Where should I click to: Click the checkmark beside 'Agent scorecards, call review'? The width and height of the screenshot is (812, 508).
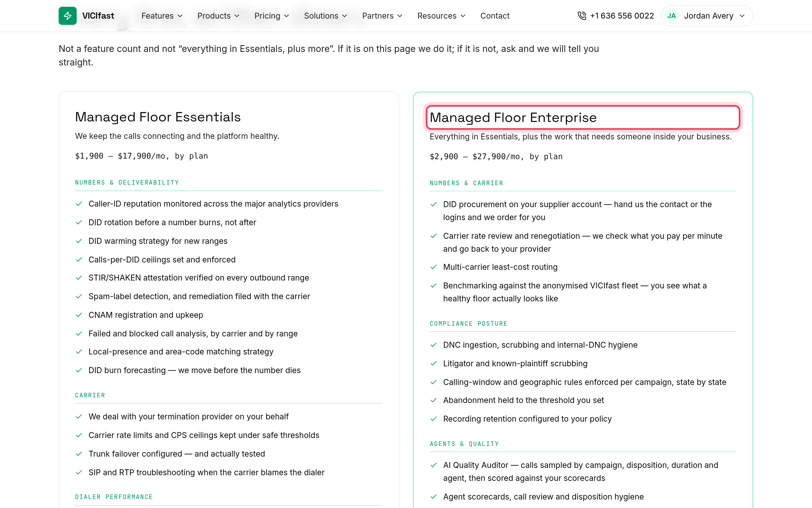click(x=434, y=497)
